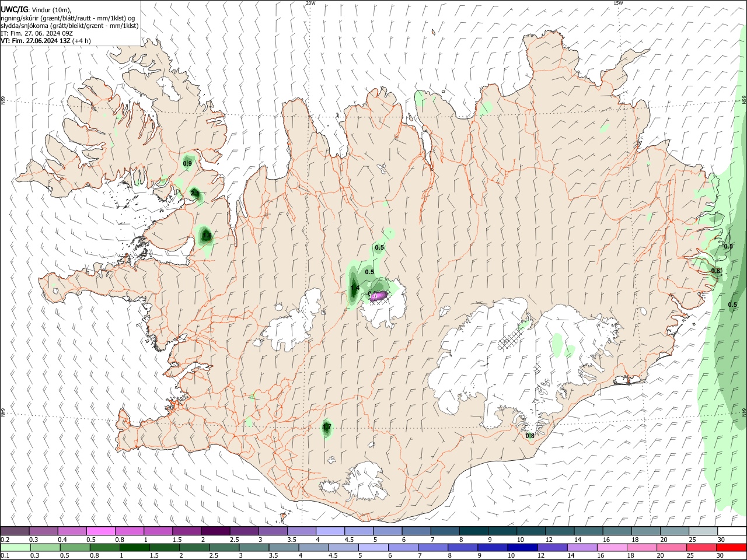Click the "1.7" precipitation cell in the south
The height and width of the screenshot is (560, 747).
pos(327,428)
